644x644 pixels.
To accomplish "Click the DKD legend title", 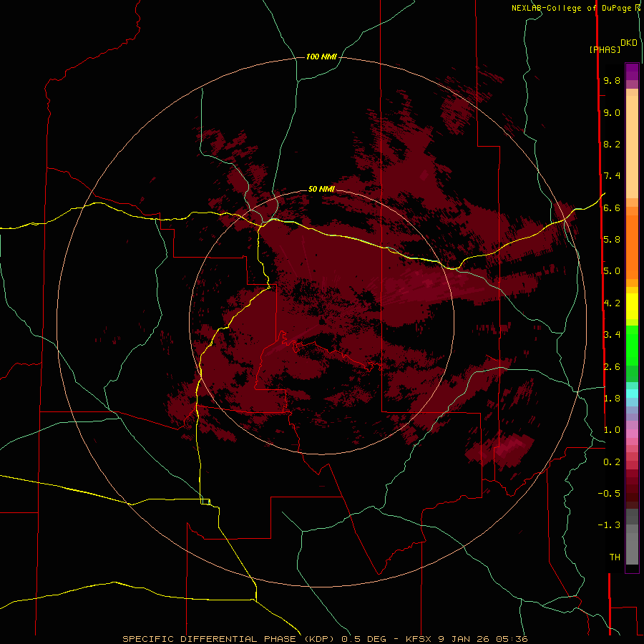I will pyautogui.click(x=629, y=43).
